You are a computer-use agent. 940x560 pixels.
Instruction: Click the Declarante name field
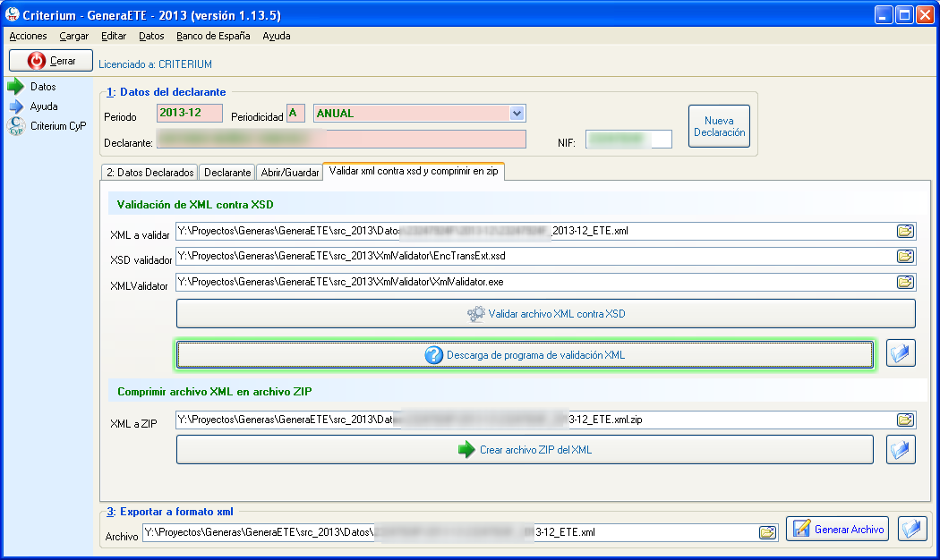pyautogui.click(x=341, y=139)
